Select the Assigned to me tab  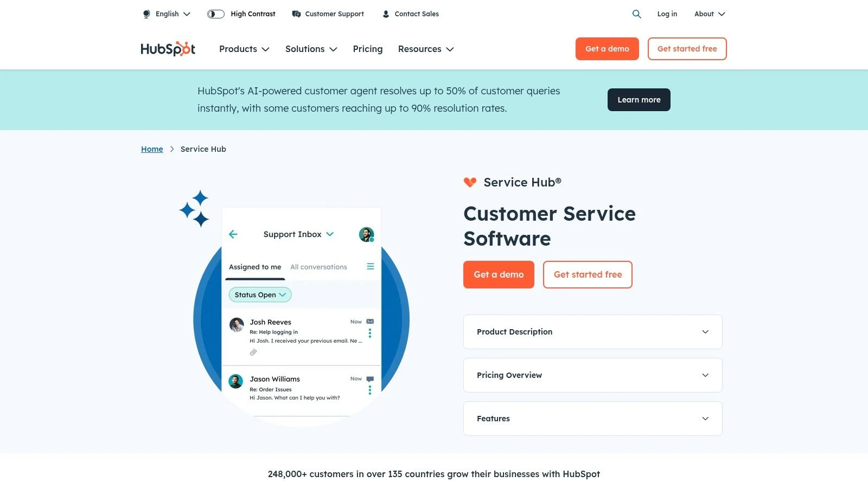click(x=255, y=267)
